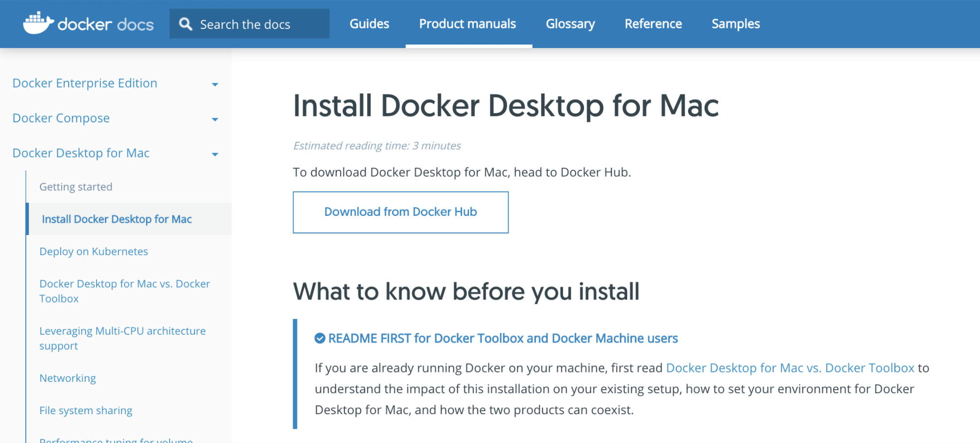The height and width of the screenshot is (443, 980).
Task: Open Docker Enterprise Edition sidebar link
Action: click(85, 83)
